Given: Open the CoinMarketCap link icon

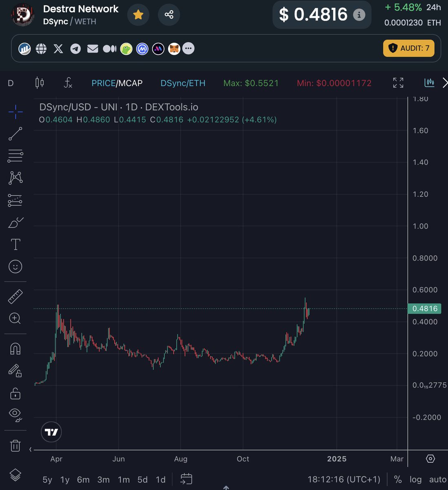Looking at the screenshot, I should (x=142, y=49).
